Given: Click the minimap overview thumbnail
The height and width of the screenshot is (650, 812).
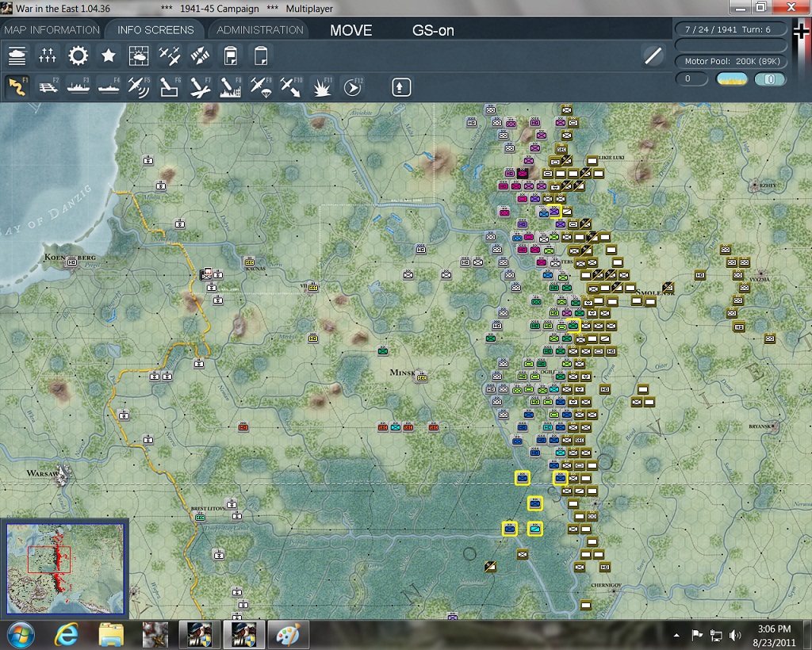Looking at the screenshot, I should (x=65, y=568).
